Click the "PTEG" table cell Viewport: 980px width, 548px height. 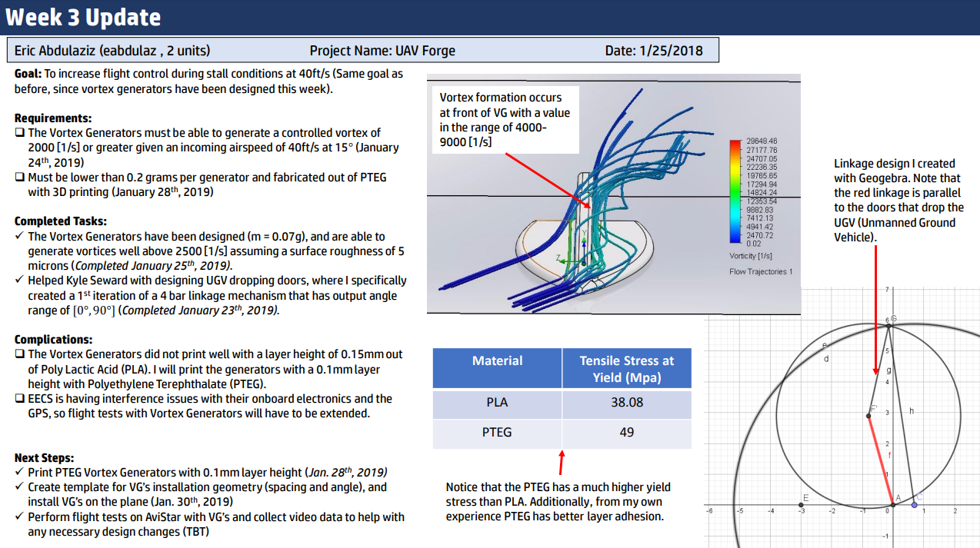pos(497,433)
